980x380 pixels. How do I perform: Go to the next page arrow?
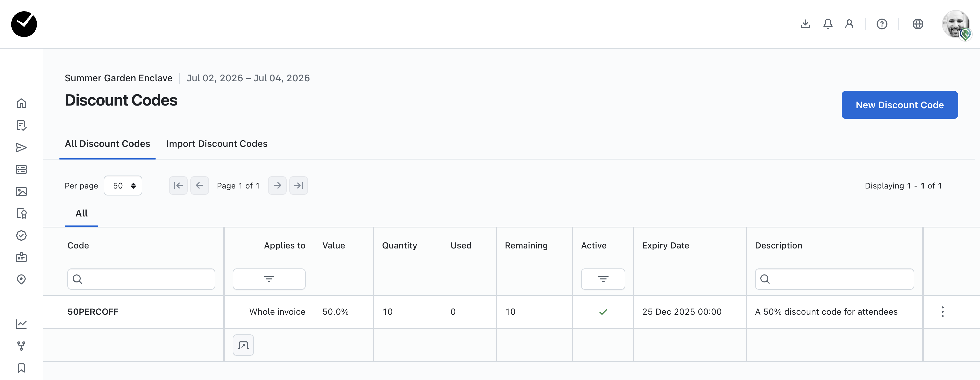click(x=277, y=186)
